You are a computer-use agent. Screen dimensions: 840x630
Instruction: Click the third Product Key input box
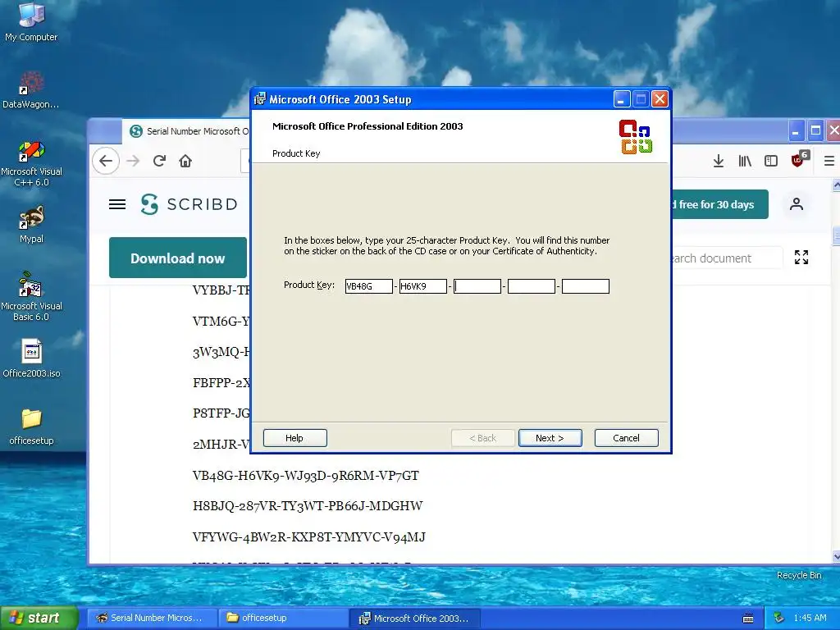pyautogui.click(x=477, y=286)
